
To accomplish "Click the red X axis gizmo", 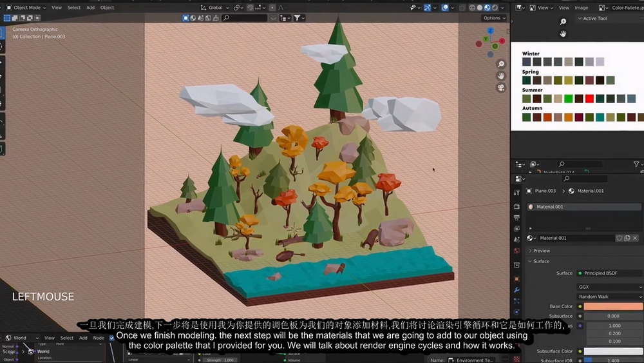I will [x=502, y=41].
